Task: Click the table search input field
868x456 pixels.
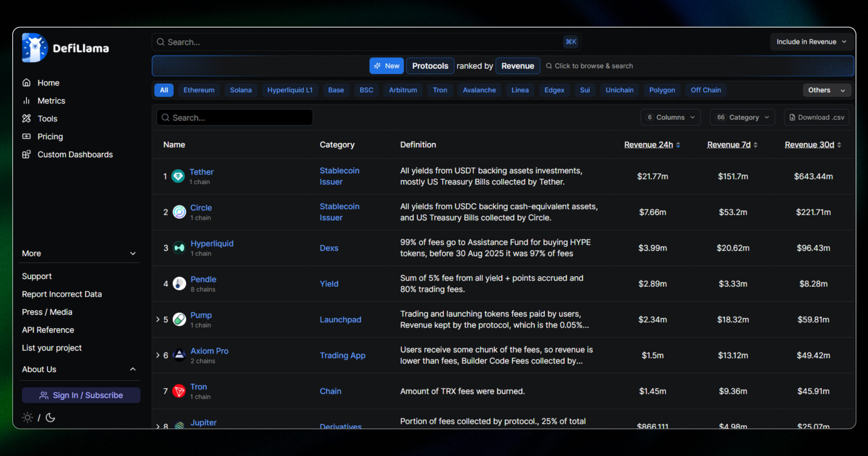Action: tap(235, 118)
